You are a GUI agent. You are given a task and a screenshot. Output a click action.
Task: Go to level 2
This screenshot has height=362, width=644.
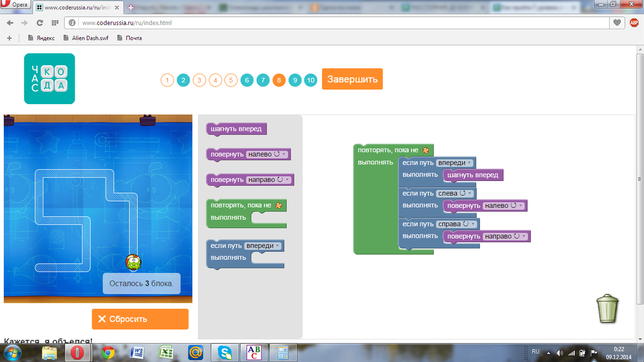[183, 81]
